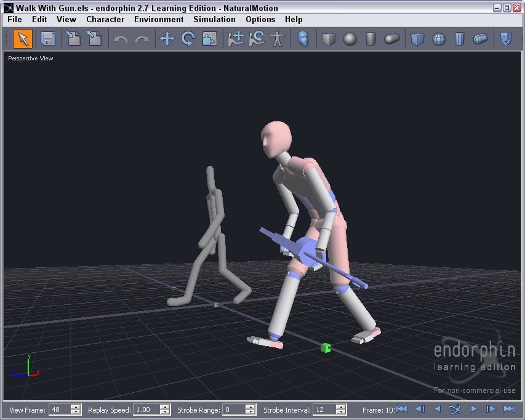Open the Environment menu
The width and height of the screenshot is (525, 420).
159,20
